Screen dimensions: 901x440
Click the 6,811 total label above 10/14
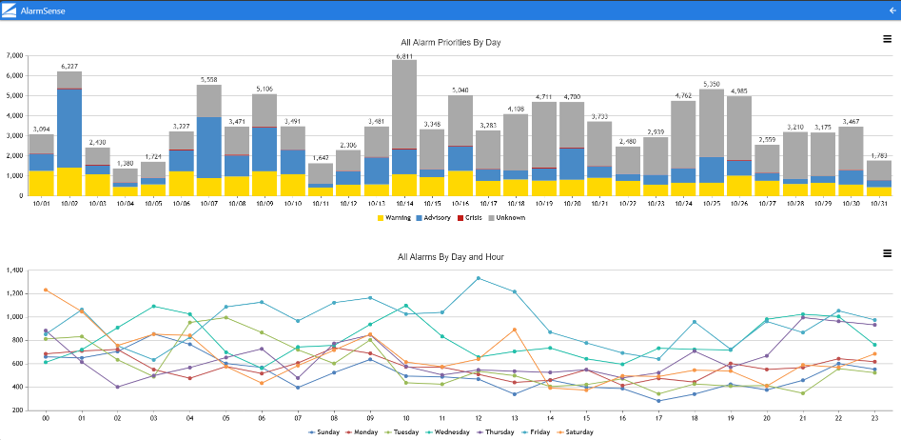[405, 56]
